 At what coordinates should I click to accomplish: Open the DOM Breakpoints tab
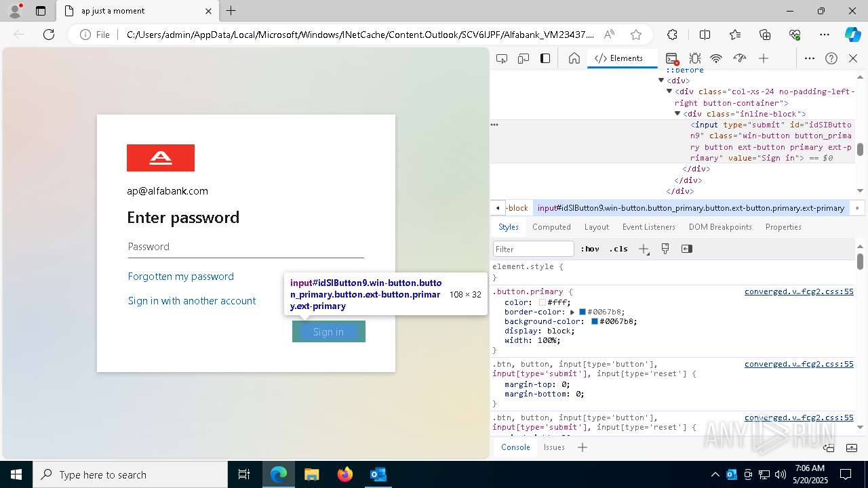[720, 227]
